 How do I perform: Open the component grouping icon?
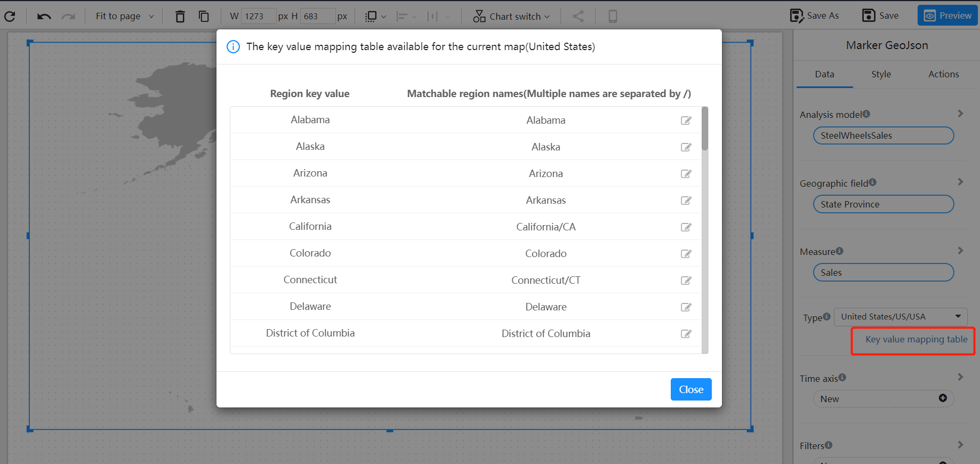[x=371, y=17]
